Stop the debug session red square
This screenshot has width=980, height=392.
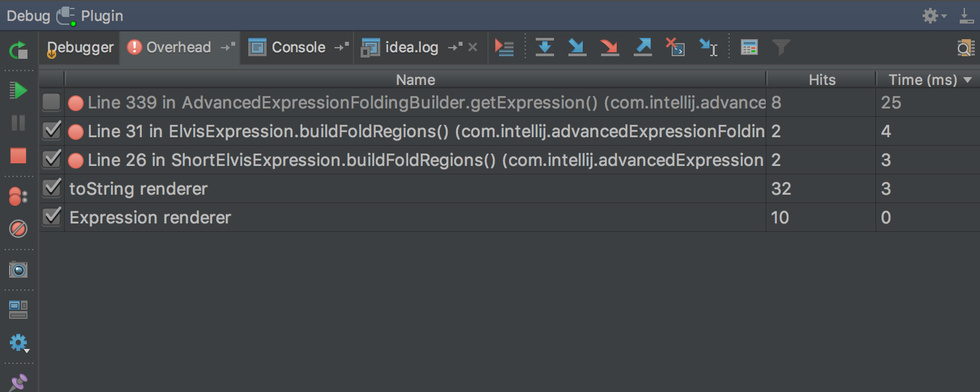(x=18, y=155)
